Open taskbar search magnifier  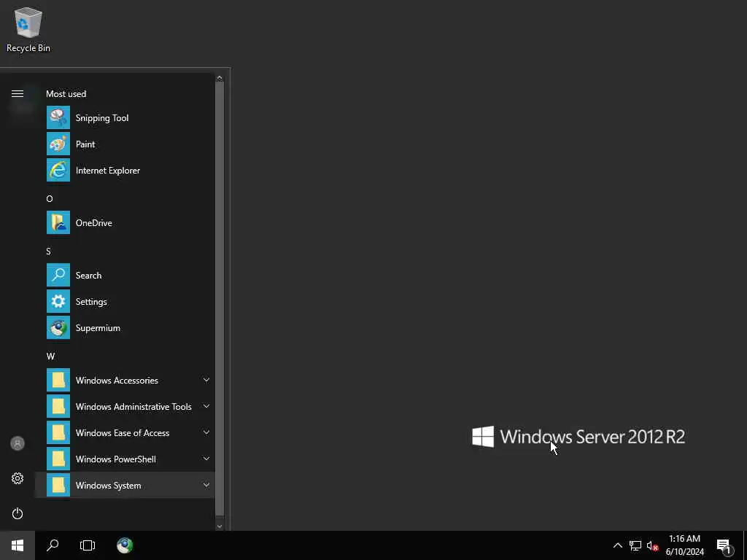tap(53, 545)
